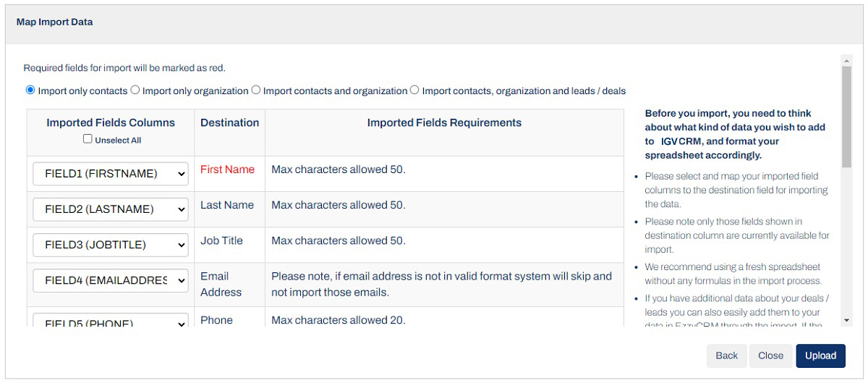Screen dimensions: 868x386
Task: Click the First Name destination label
Action: point(227,169)
